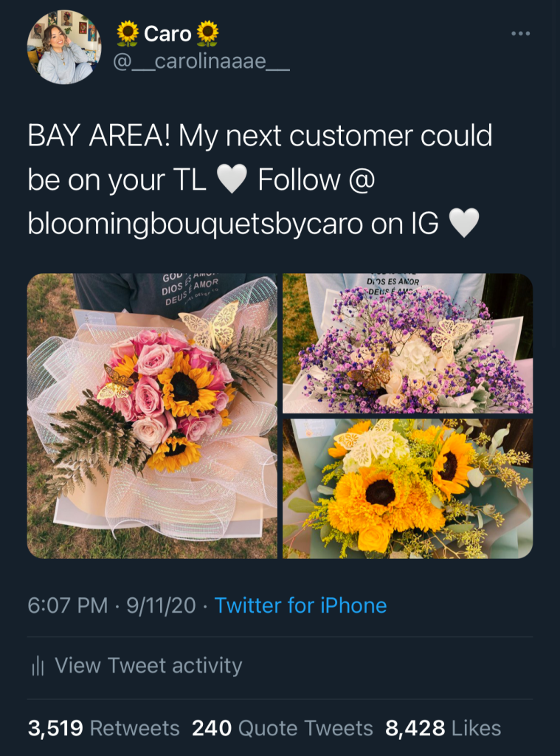This screenshot has width=560, height=756.
Task: View the 8,428 Likes list
Action: coord(443,729)
